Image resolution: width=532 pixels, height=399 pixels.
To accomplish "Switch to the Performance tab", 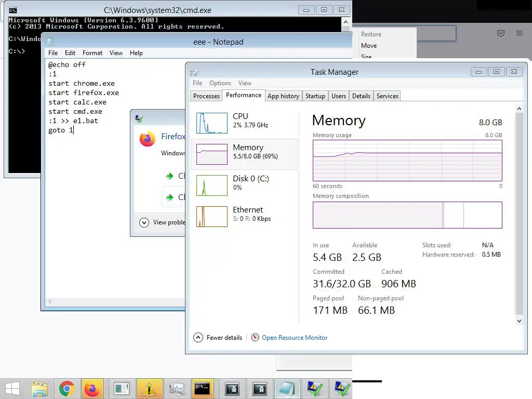I will point(244,96).
